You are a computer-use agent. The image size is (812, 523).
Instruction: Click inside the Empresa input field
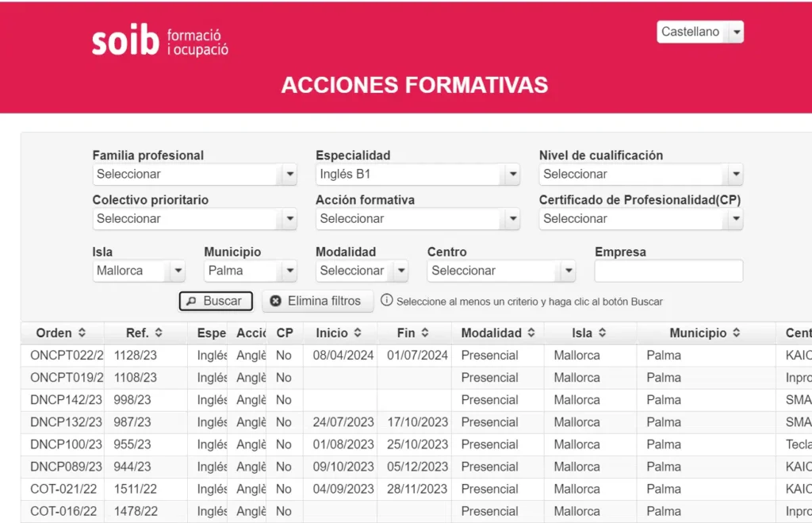668,271
